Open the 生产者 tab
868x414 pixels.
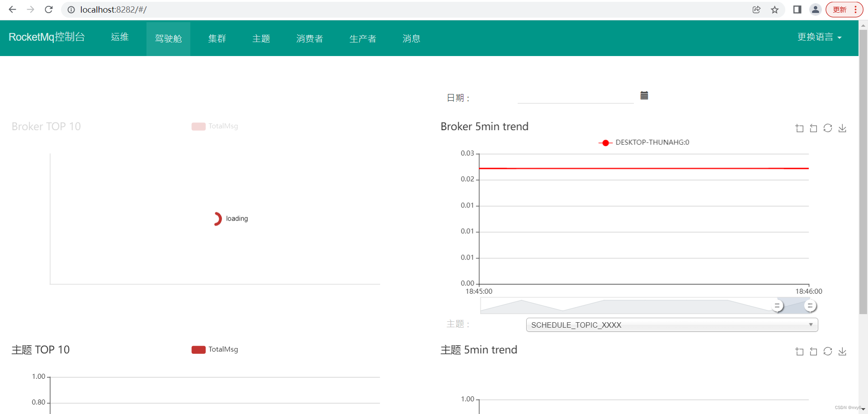pyautogui.click(x=363, y=38)
